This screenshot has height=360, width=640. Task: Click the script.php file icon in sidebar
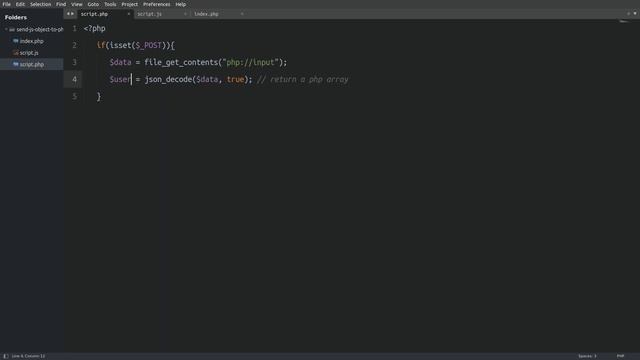coord(16,64)
